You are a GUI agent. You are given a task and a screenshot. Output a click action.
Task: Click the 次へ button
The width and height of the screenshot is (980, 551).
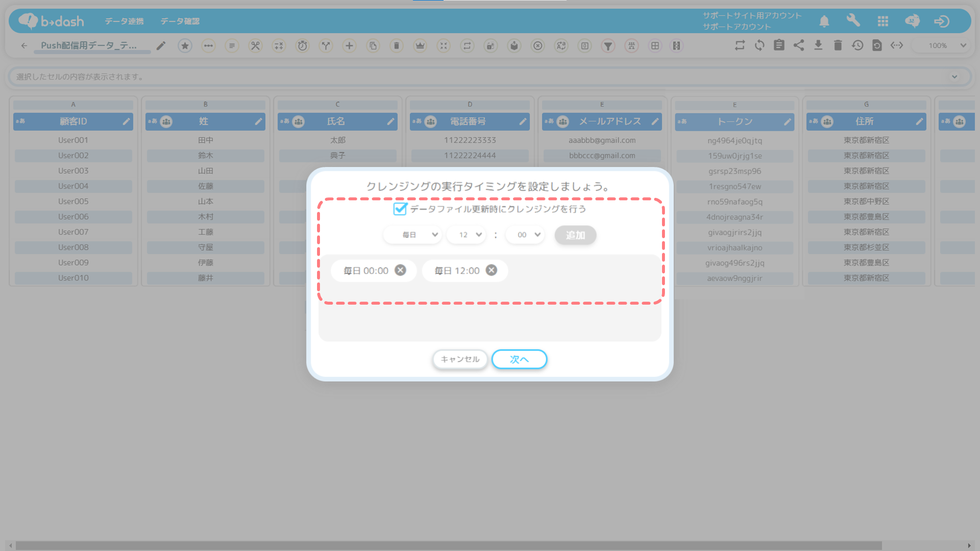tap(519, 359)
